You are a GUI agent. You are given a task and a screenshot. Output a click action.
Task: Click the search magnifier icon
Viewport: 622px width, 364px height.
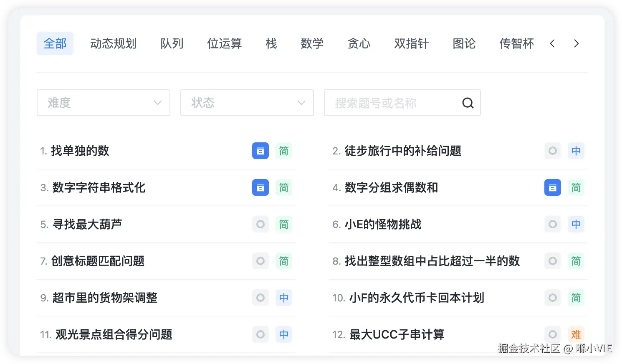tap(467, 103)
